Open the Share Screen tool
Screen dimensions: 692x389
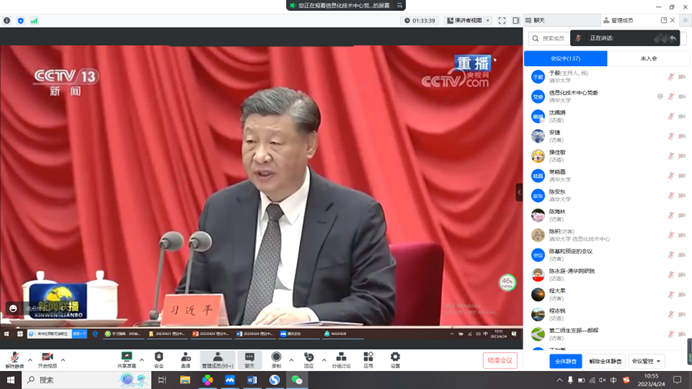[x=127, y=359]
